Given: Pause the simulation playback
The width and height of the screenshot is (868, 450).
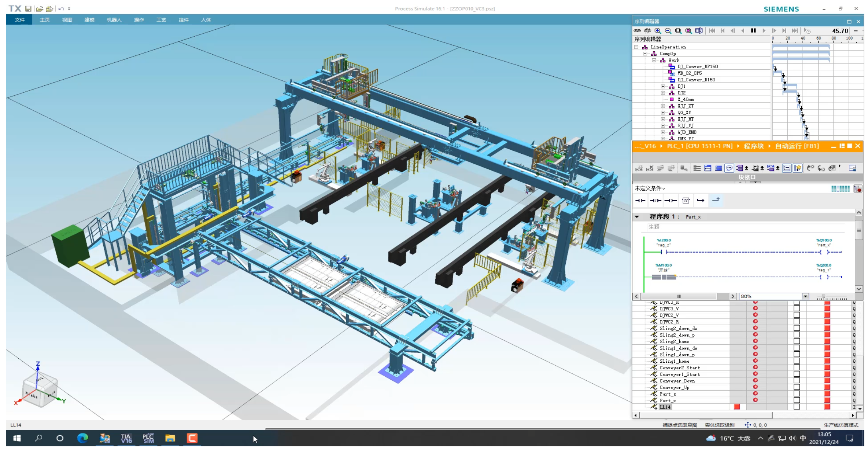Looking at the screenshot, I should (753, 31).
